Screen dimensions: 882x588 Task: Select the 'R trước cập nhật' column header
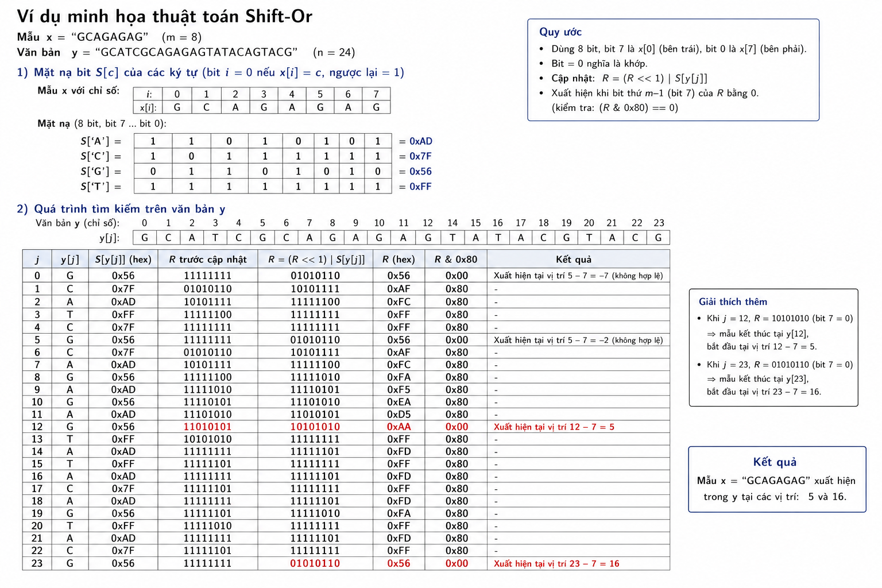tap(208, 260)
